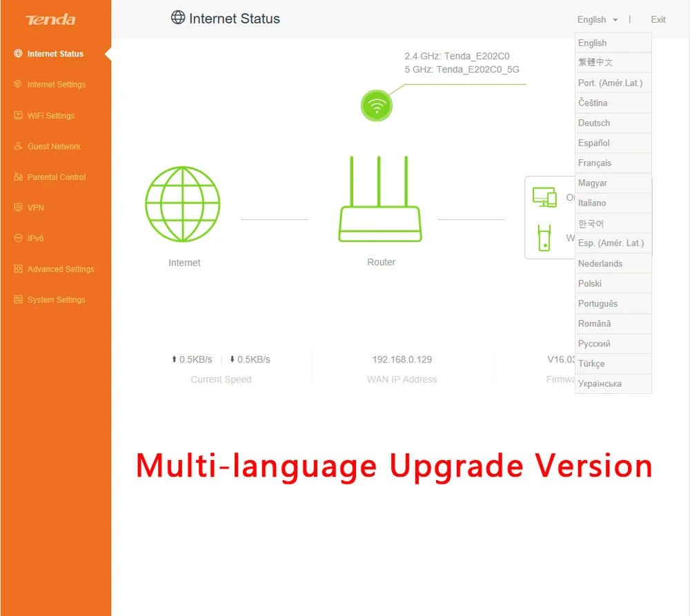Click the 2.4 GHz Tenda_E202C0 network name
Viewport: 690px width, 616px height.
[x=457, y=56]
